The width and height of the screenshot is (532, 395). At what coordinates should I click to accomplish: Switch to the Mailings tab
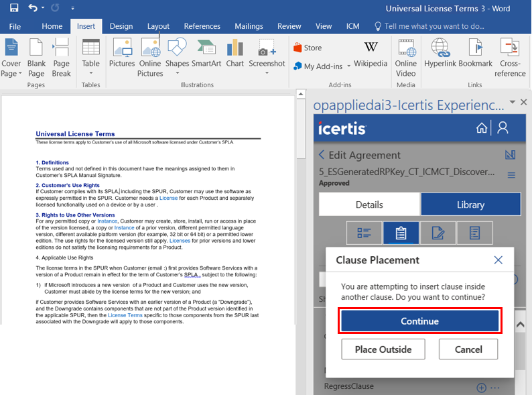tap(249, 26)
